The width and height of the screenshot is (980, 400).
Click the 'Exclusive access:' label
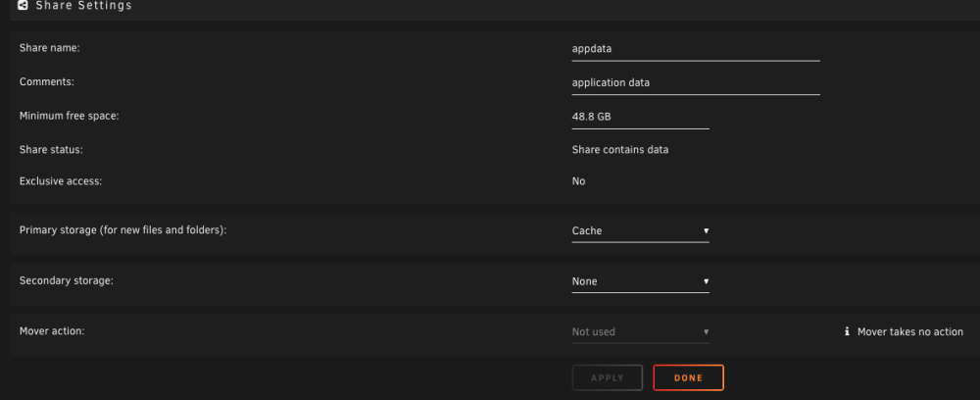[x=61, y=181]
